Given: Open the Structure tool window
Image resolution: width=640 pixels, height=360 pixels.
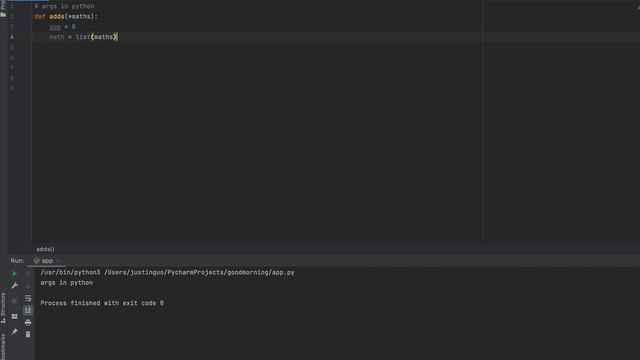Looking at the screenshot, I should click(3, 308).
